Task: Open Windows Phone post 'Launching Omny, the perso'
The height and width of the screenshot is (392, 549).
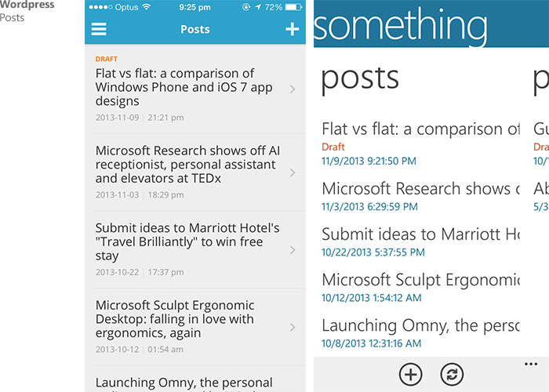Action: click(421, 325)
